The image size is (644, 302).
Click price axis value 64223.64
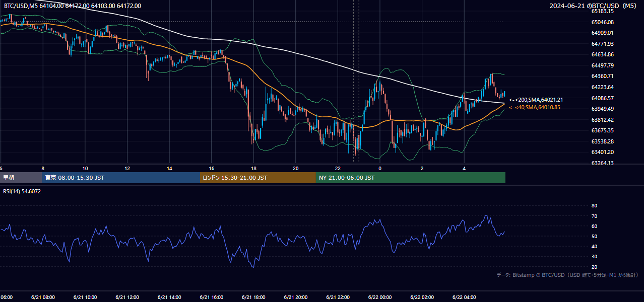point(602,87)
